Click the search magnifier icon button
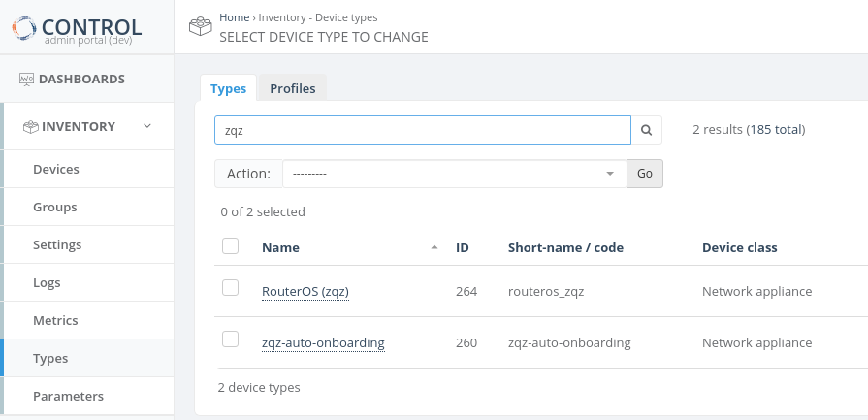 [x=647, y=130]
